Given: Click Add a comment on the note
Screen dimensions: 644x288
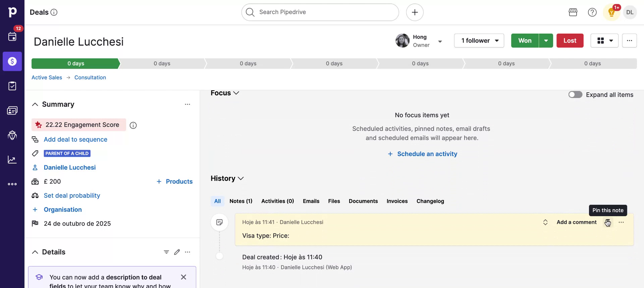Looking at the screenshot, I should point(577,222).
